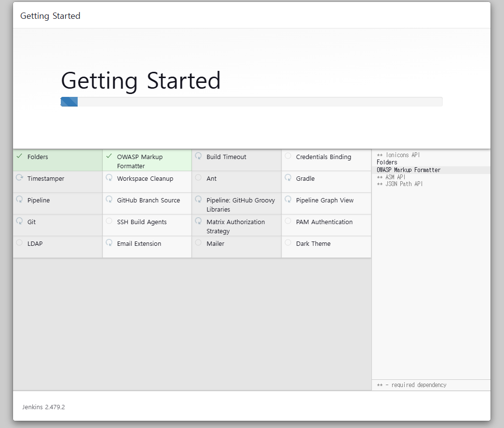Click '** Ionicons API' log entry
The width and height of the screenshot is (504, 428).
coord(398,155)
